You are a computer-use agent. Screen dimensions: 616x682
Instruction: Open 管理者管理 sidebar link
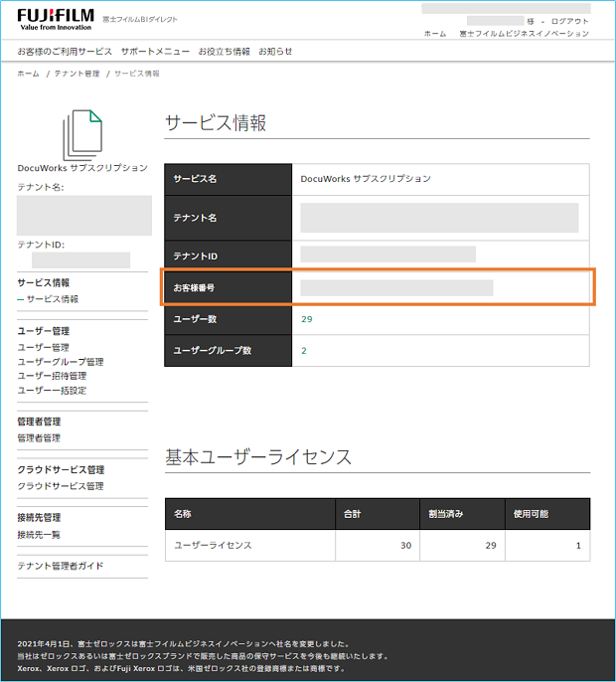(39, 438)
